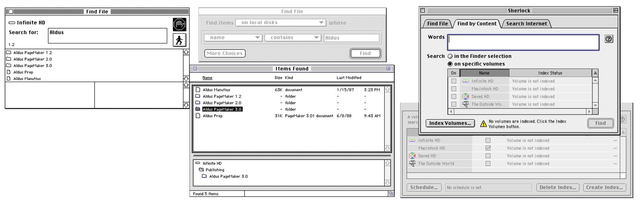Switch to the Search Internet tab
This screenshot has height=209, width=644.
pos(526,24)
